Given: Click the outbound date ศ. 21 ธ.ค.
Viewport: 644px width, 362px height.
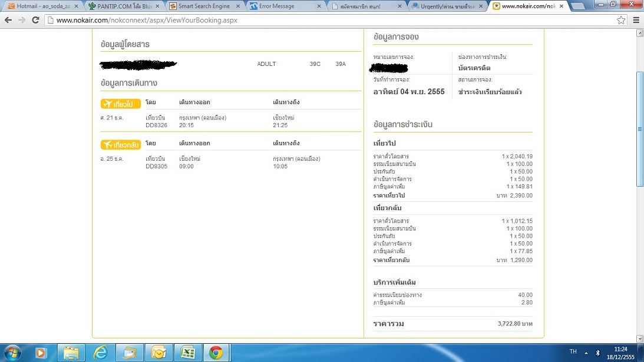Looking at the screenshot, I should 112,118.
